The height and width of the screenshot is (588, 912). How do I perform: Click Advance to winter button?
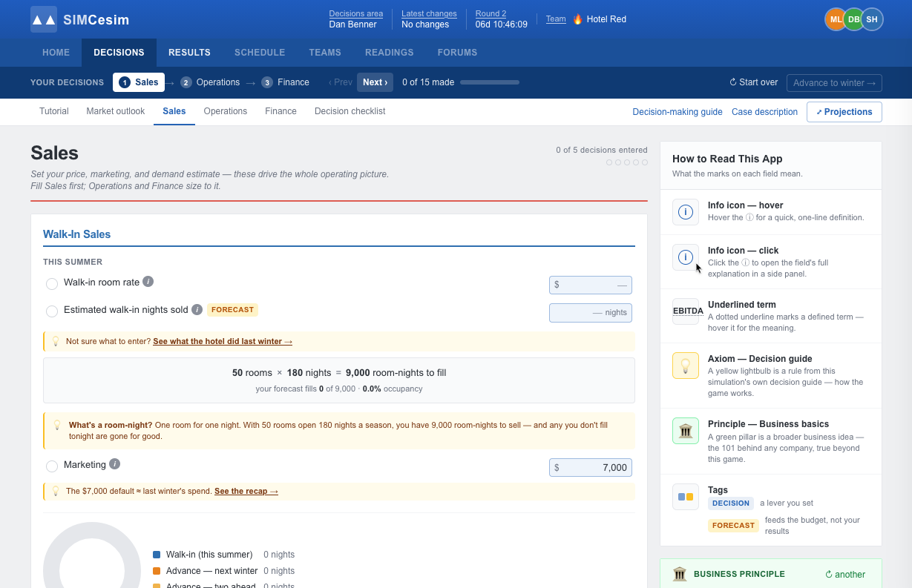pyautogui.click(x=835, y=82)
